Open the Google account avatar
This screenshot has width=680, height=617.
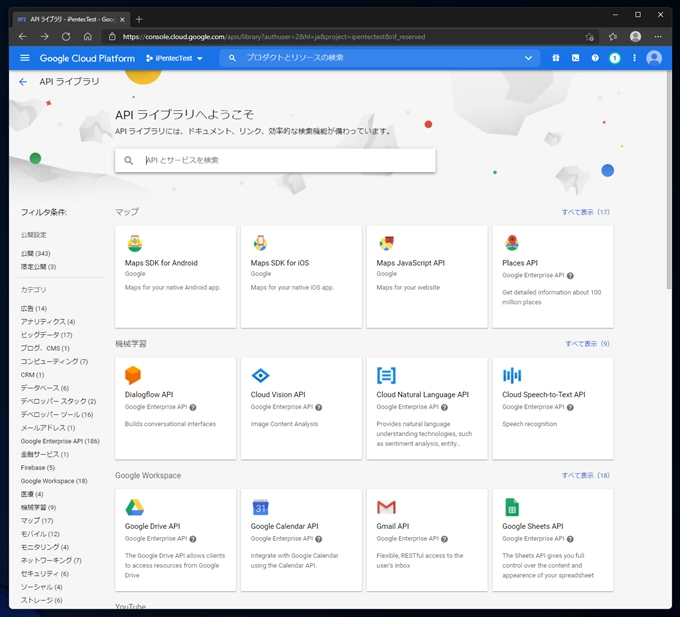tap(654, 58)
